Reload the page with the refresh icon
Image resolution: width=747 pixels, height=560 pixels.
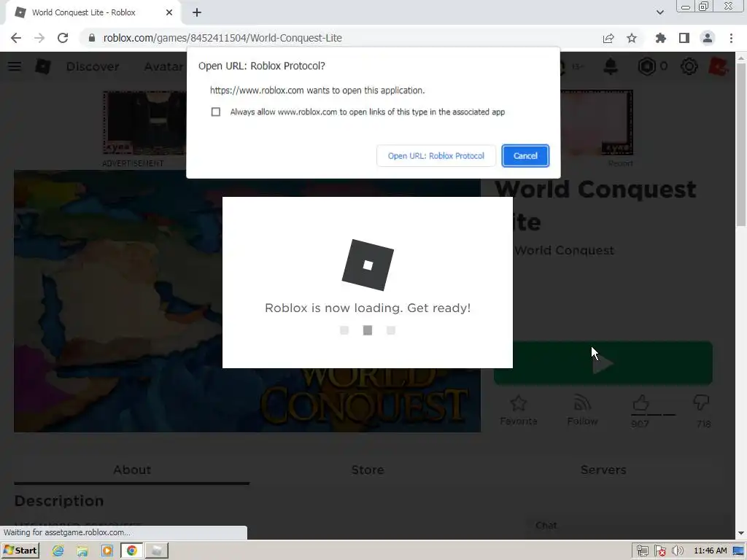point(63,38)
